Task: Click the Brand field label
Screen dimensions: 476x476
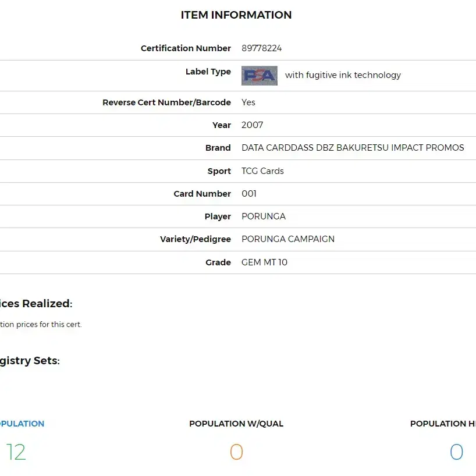Action: (x=218, y=148)
